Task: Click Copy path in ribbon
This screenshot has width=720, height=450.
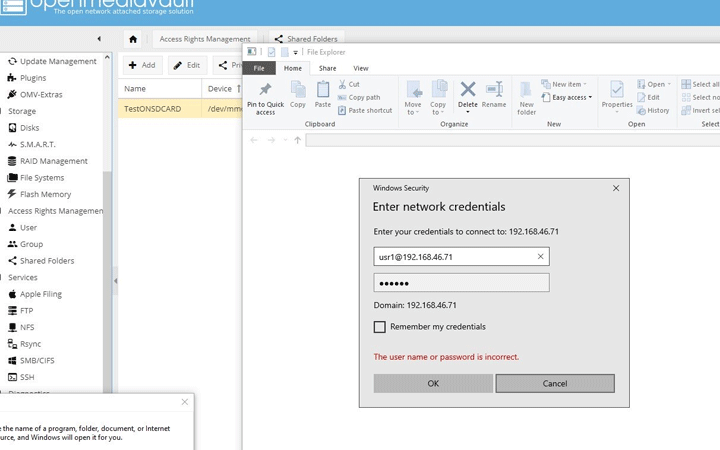Action: [359, 97]
